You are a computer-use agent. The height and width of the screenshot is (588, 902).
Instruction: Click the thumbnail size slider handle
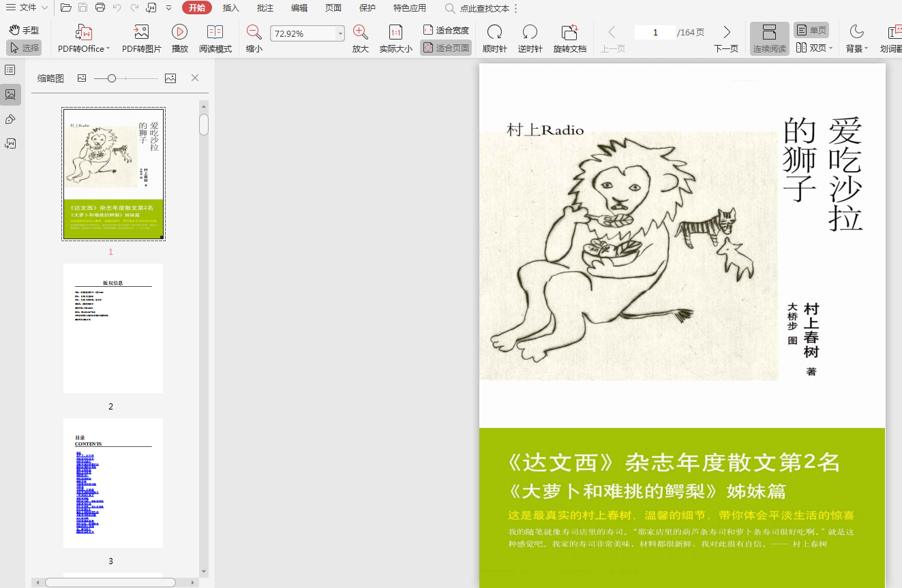(112, 78)
